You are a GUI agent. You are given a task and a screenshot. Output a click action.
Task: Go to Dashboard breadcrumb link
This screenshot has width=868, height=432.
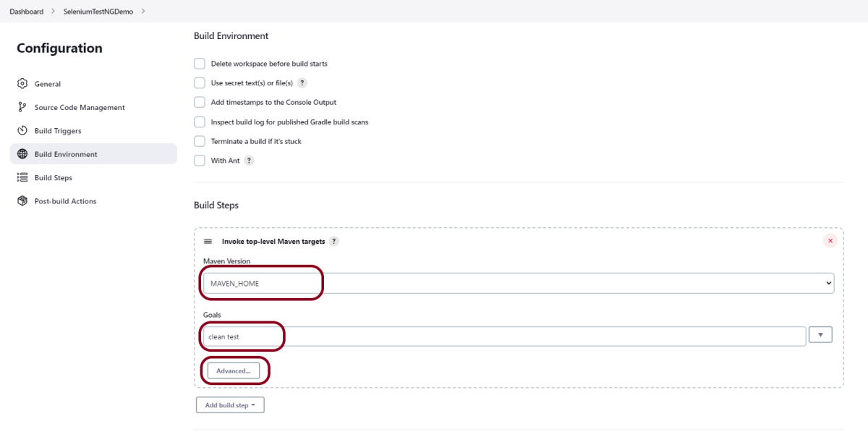[x=26, y=12]
